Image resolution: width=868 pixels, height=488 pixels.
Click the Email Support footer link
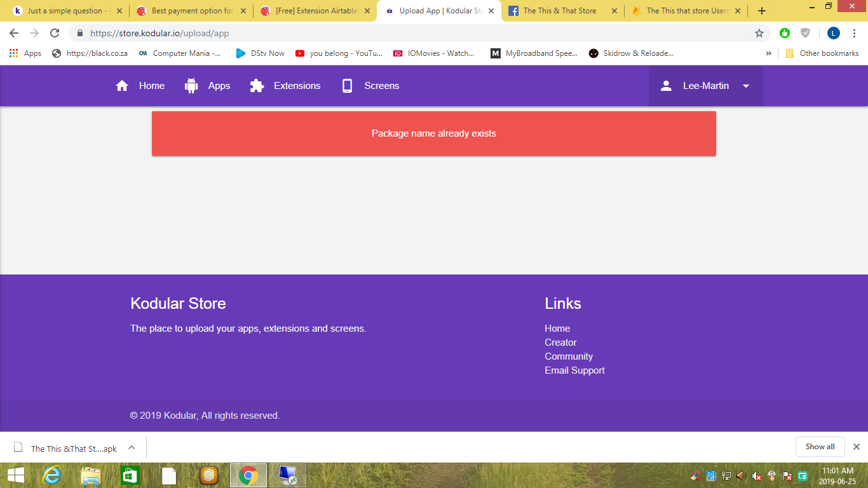coord(574,370)
